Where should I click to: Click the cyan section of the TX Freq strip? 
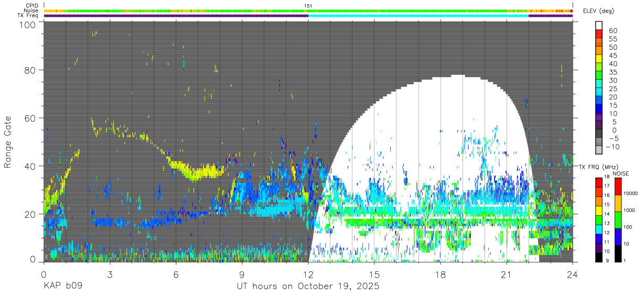click(418, 16)
